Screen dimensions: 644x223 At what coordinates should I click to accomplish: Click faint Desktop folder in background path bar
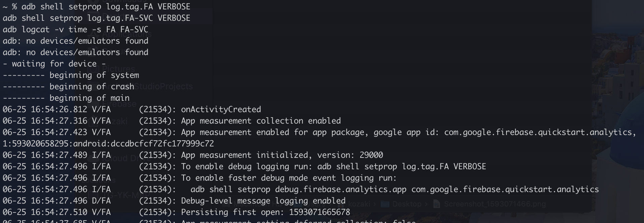tap(407, 204)
